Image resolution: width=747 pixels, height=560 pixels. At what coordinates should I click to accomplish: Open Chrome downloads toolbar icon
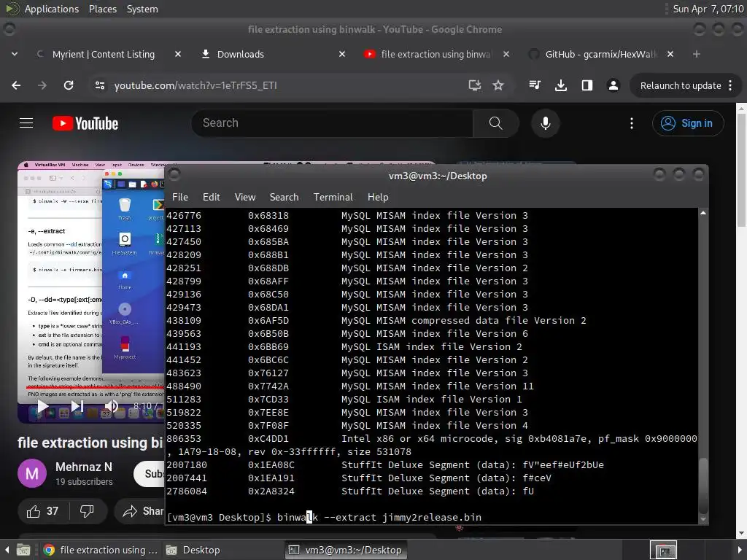point(561,85)
